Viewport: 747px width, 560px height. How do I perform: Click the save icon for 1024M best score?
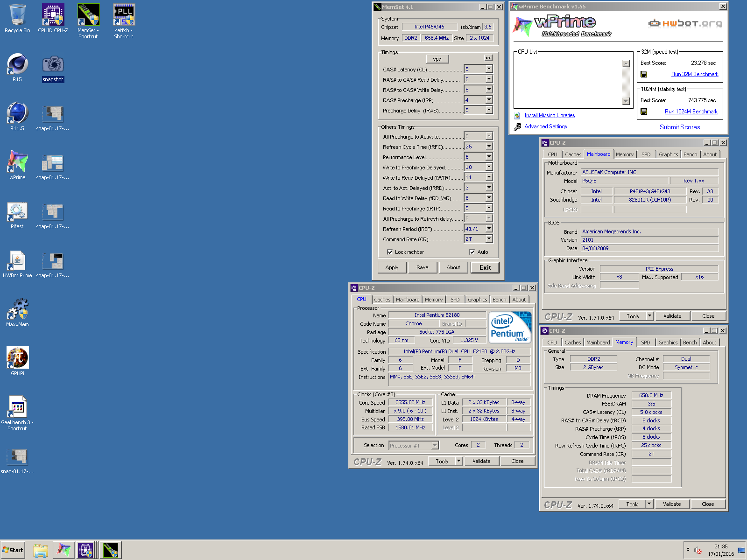tap(644, 112)
